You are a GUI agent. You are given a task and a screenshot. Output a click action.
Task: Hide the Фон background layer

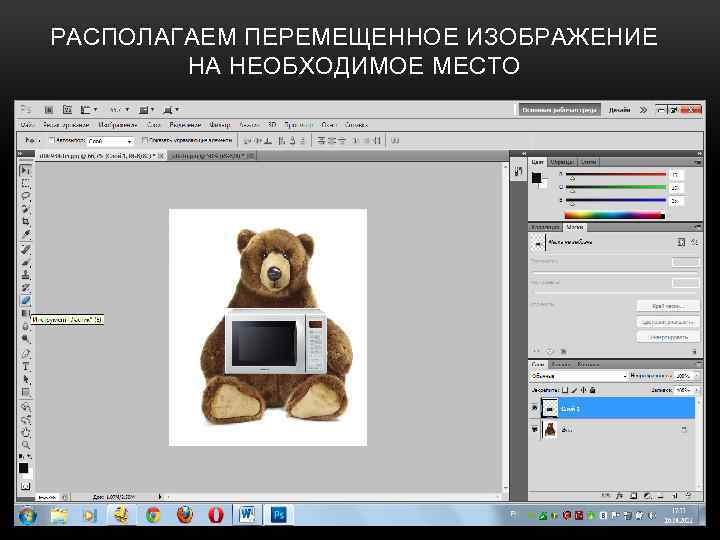(534, 429)
